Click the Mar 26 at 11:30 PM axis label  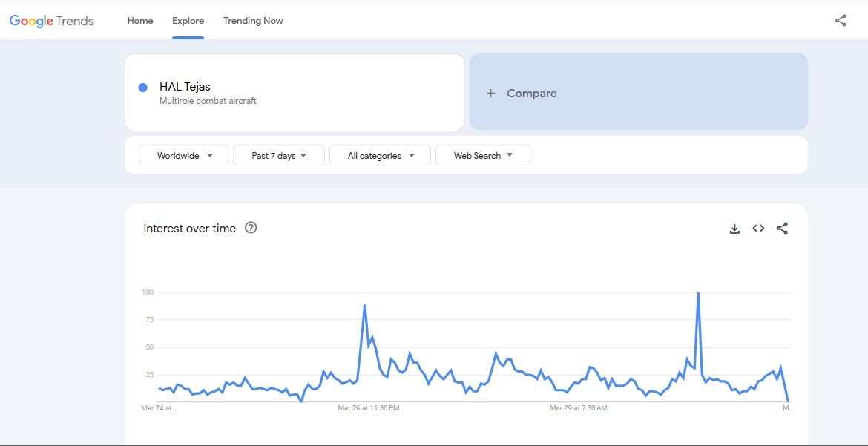coord(369,408)
